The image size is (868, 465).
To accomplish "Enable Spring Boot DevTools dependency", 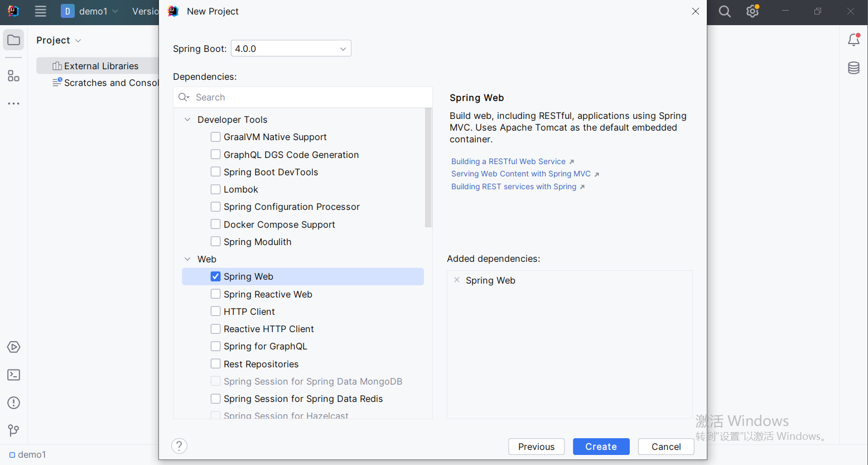I will click(215, 172).
